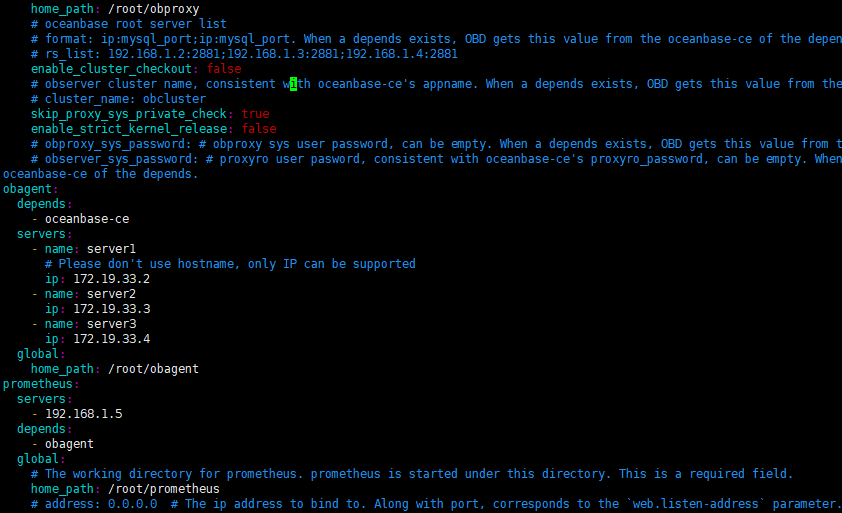Place cursor on the 'obagent:' section key
Image resolution: width=842 pixels, height=513 pixels.
coord(31,189)
